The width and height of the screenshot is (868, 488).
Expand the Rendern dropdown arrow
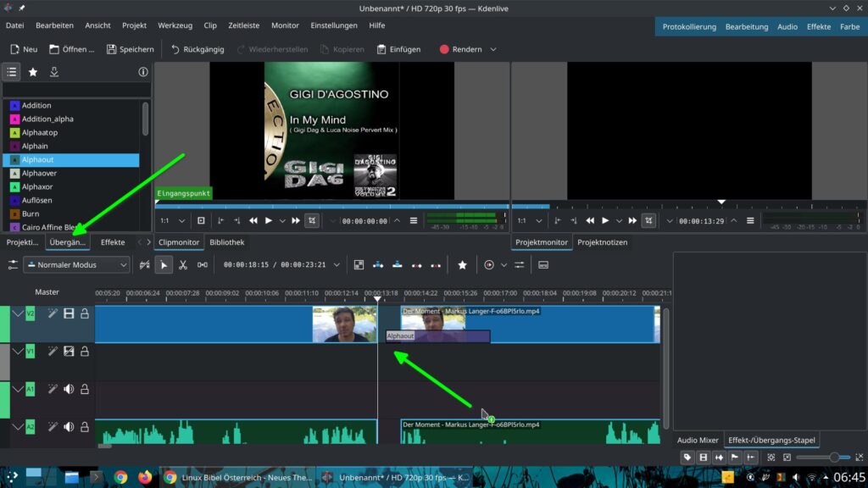(x=493, y=49)
